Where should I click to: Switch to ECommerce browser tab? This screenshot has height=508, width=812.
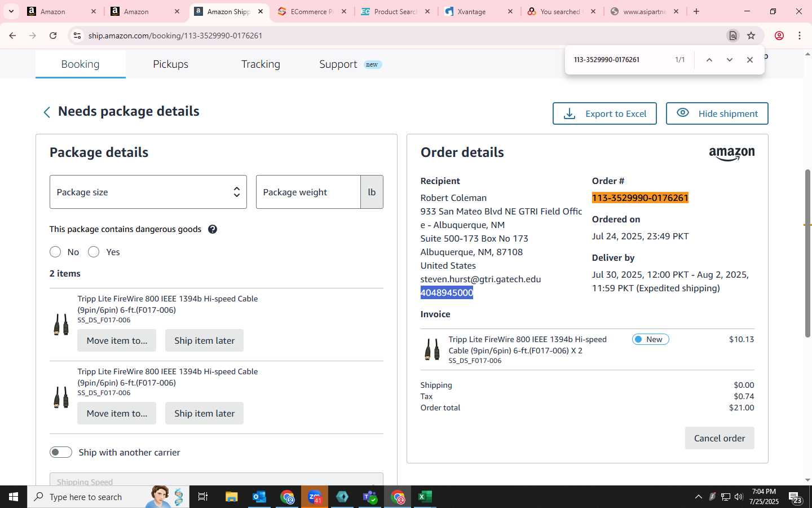coord(312,11)
